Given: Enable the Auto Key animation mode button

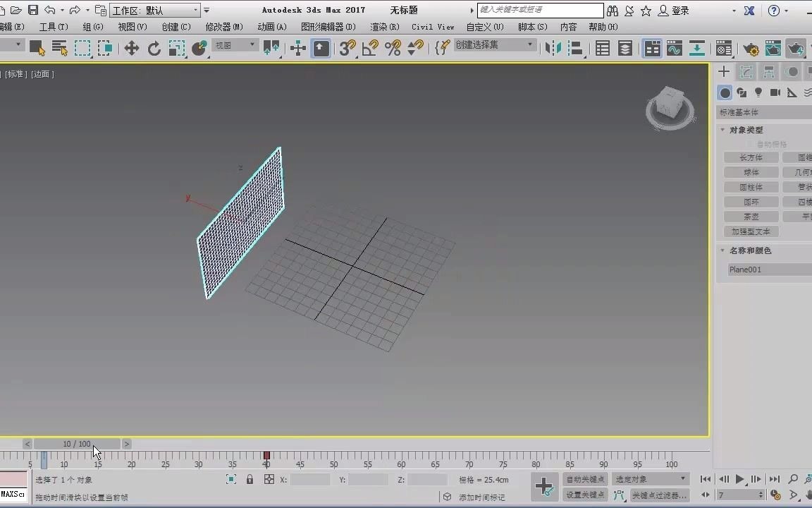Looking at the screenshot, I should click(x=585, y=479).
